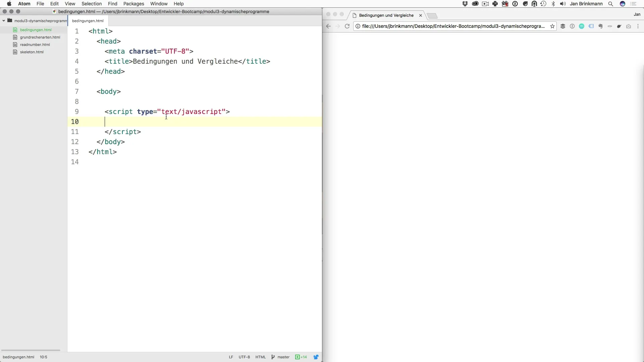The width and height of the screenshot is (644, 362).
Task: Open Notification Center list icon
Action: point(633,4)
